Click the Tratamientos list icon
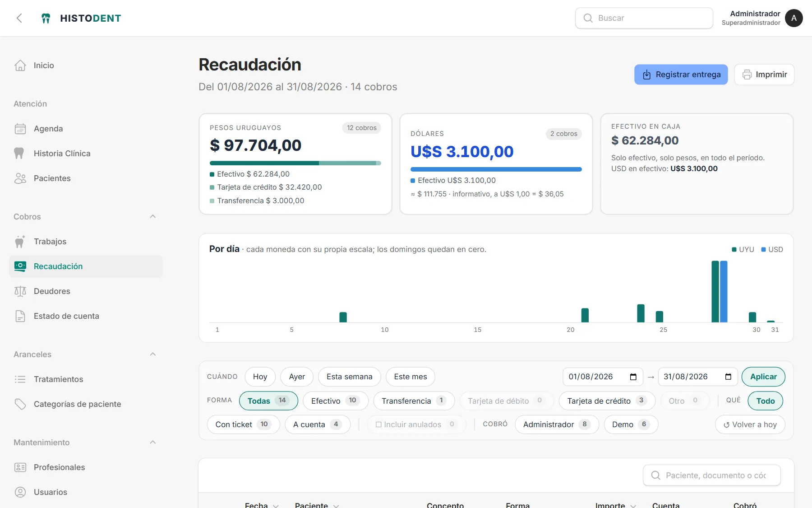812x508 pixels. click(20, 379)
